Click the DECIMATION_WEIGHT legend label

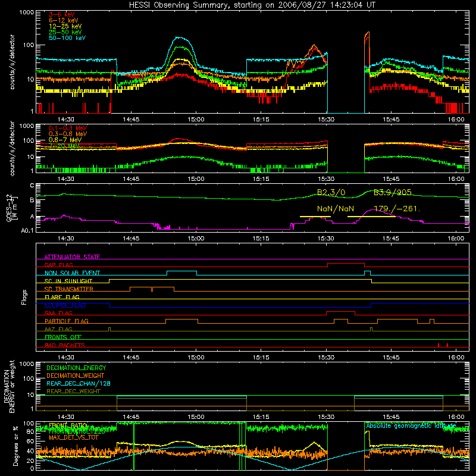(x=76, y=375)
